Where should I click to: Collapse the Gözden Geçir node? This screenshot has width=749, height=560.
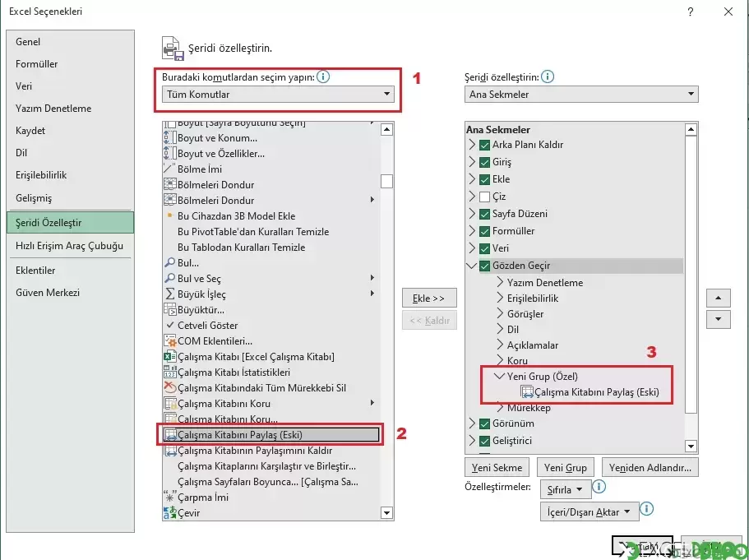pyautogui.click(x=472, y=266)
